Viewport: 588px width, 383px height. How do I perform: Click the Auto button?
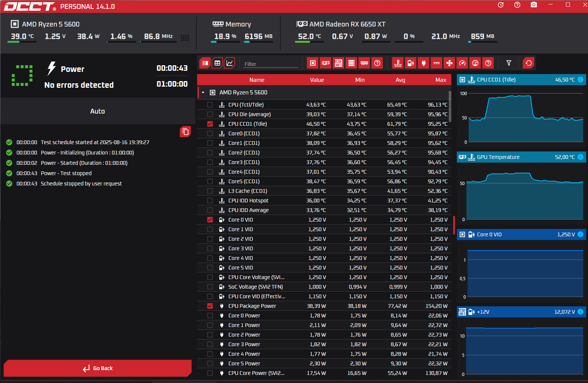click(98, 111)
